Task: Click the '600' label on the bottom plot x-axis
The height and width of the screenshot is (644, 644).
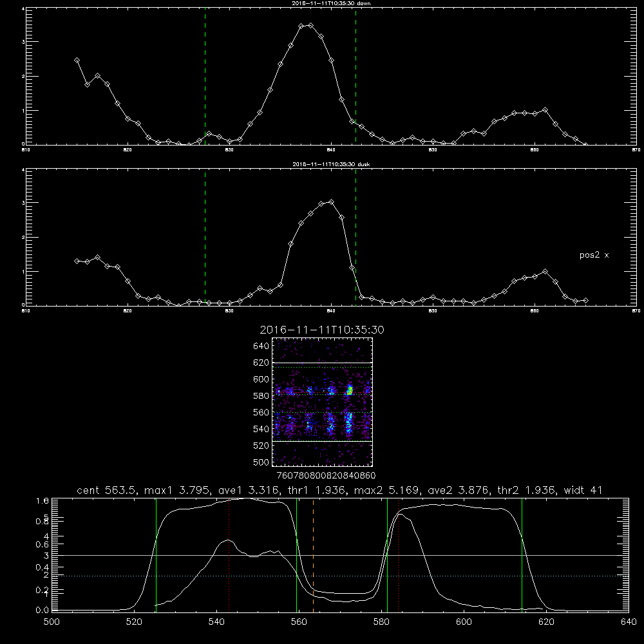Action: click(464, 622)
